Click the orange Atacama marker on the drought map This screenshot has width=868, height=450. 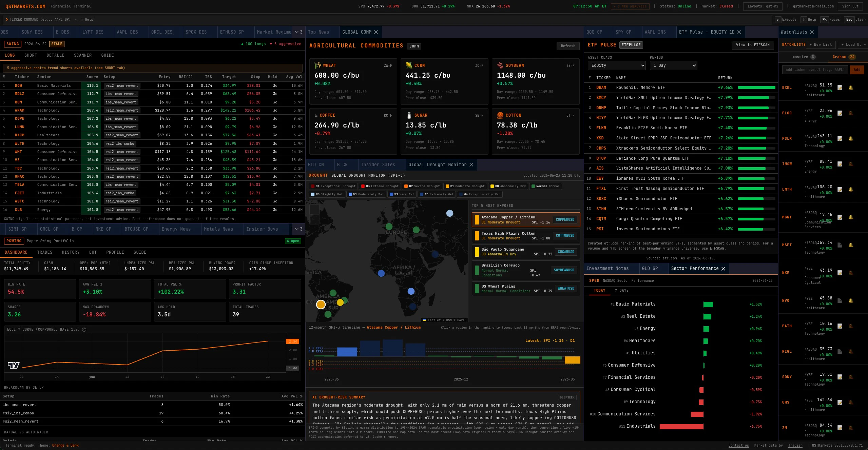tap(321, 305)
